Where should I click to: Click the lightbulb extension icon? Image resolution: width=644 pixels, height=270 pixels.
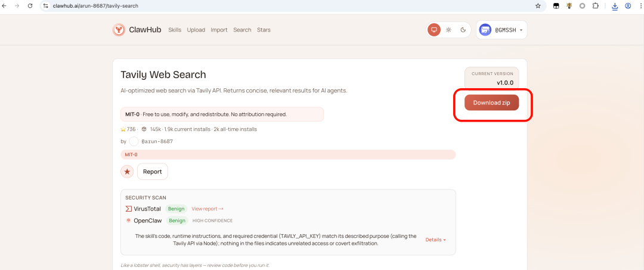click(569, 6)
